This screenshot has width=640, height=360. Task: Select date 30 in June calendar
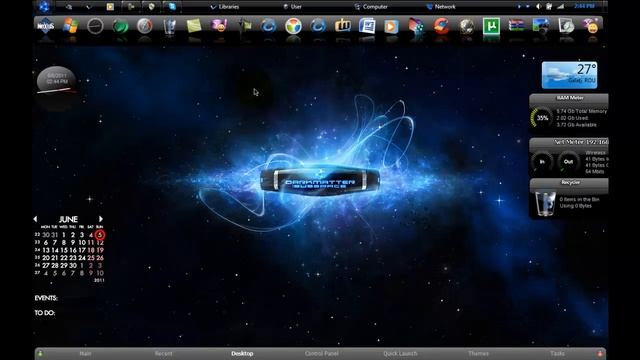(x=73, y=265)
